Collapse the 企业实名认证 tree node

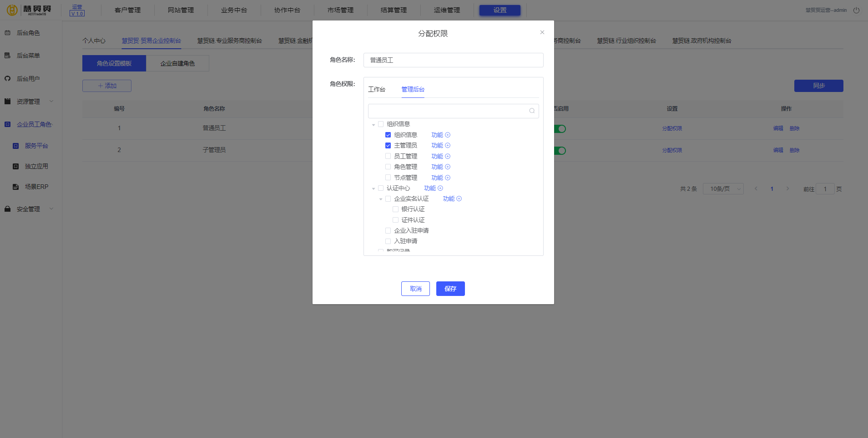(381, 199)
